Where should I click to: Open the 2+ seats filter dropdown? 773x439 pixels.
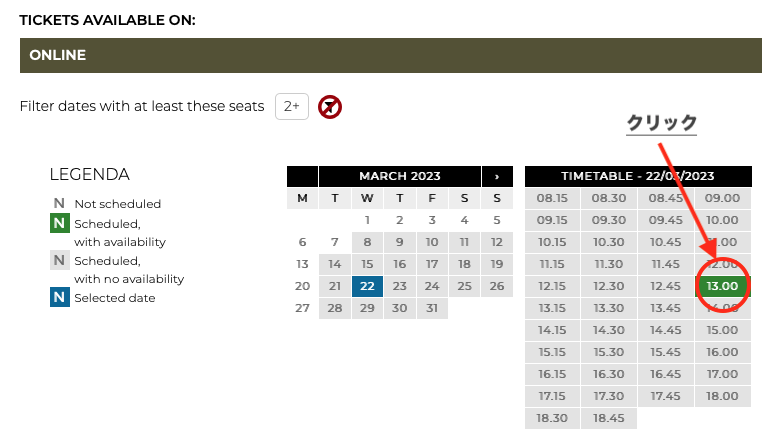click(x=292, y=106)
